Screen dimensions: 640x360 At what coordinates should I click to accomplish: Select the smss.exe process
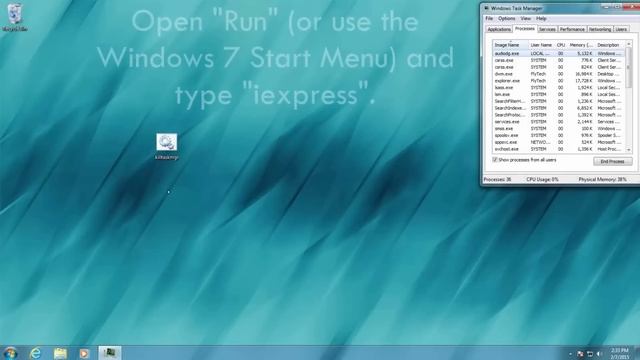pyautogui.click(x=559, y=129)
